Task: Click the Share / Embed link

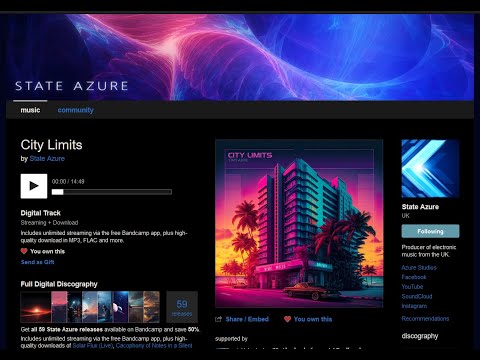Action: [x=247, y=319]
